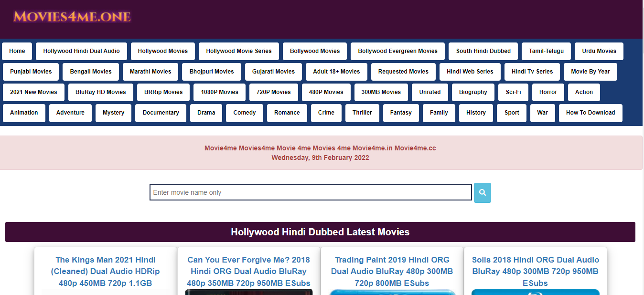Screen dimensions: 644x295
Task: Select the Unrated category
Action: click(x=430, y=92)
